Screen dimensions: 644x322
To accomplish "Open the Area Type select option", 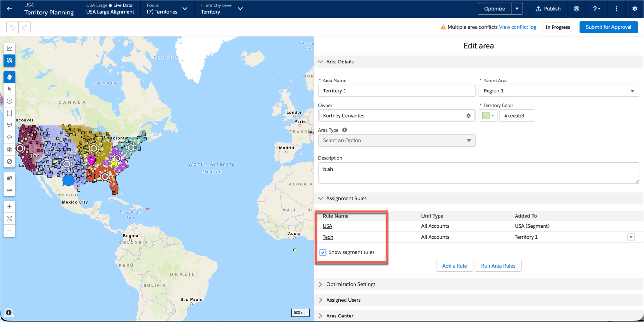I will tap(397, 140).
